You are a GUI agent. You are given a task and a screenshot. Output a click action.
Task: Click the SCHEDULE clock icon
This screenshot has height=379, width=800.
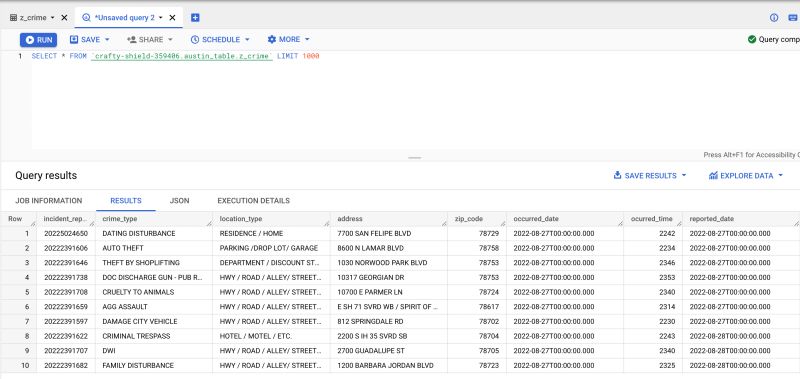point(194,40)
